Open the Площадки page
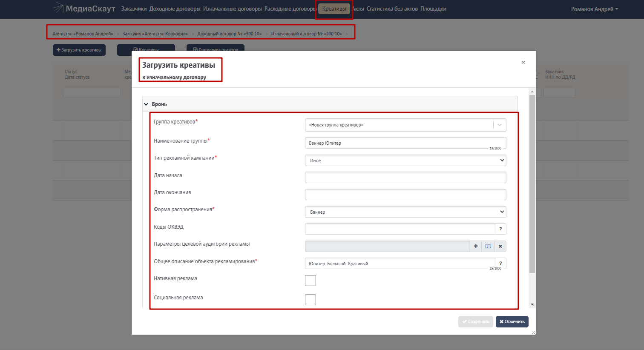This screenshot has width=644, height=350. tap(433, 9)
